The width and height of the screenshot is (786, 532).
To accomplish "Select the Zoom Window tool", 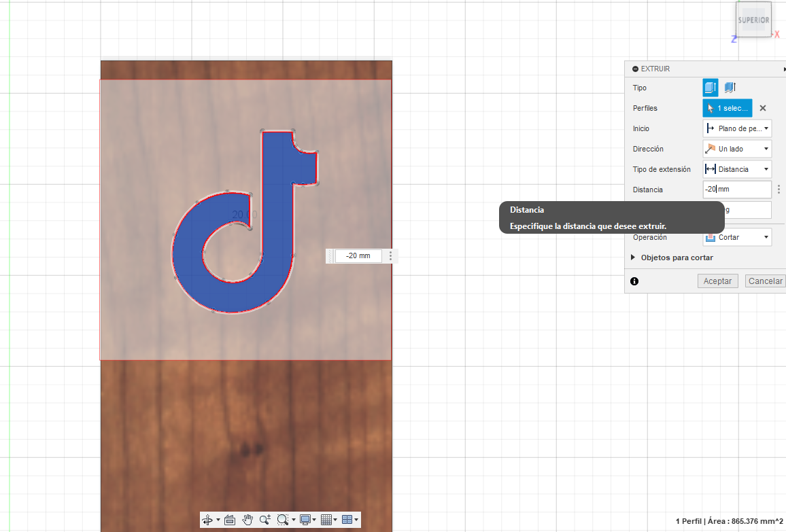I will pos(283,520).
